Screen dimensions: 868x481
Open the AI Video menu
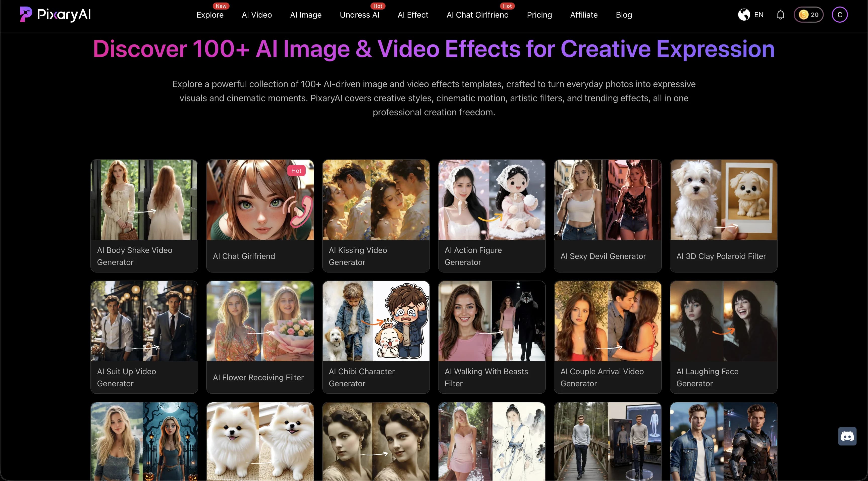click(257, 15)
